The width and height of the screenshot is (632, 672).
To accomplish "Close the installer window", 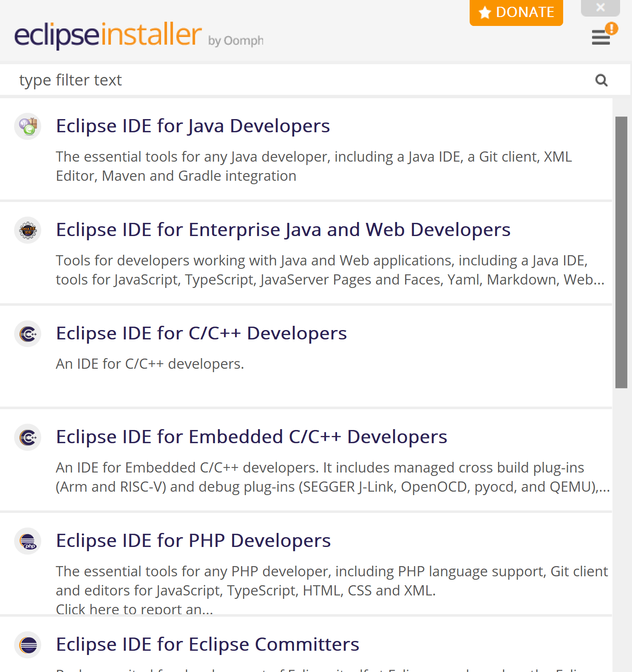I will click(600, 8).
